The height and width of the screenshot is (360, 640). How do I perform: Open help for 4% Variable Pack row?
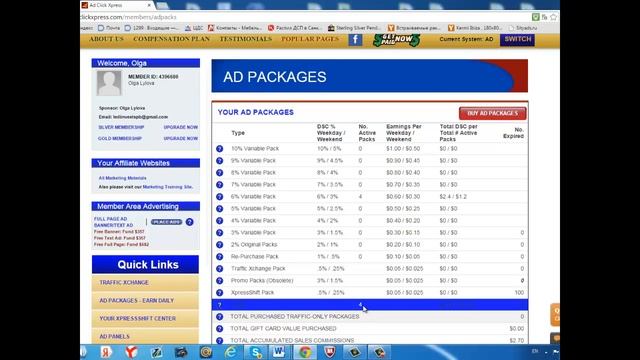click(x=220, y=221)
